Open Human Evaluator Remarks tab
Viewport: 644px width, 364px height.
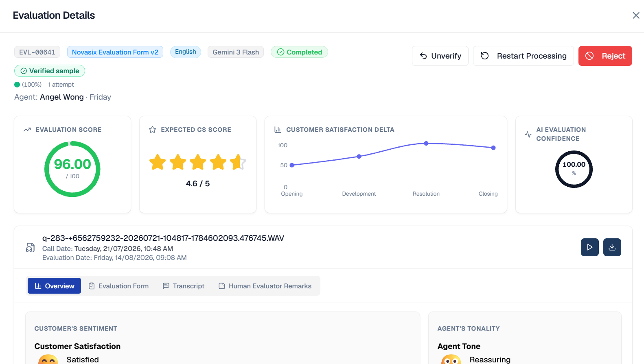click(x=265, y=286)
